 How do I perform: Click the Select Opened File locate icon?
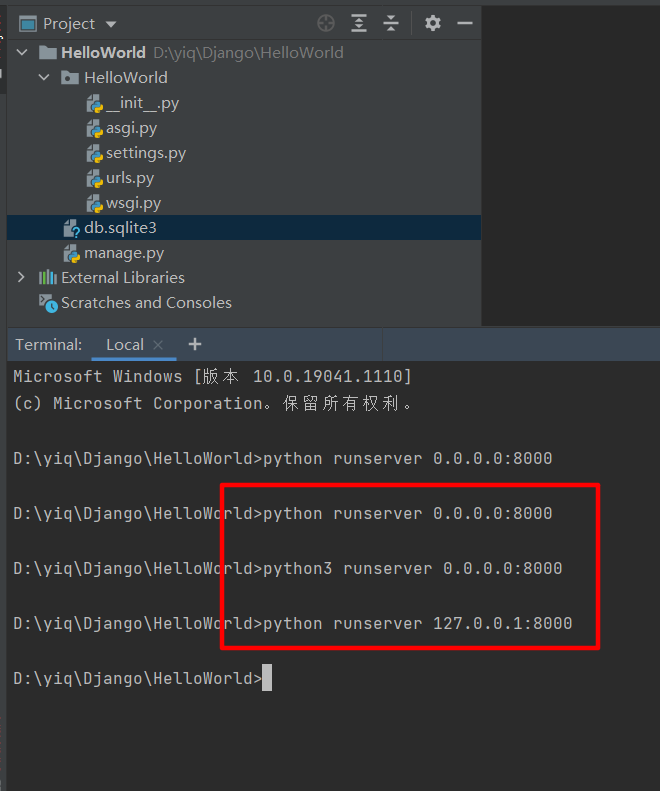click(x=326, y=23)
